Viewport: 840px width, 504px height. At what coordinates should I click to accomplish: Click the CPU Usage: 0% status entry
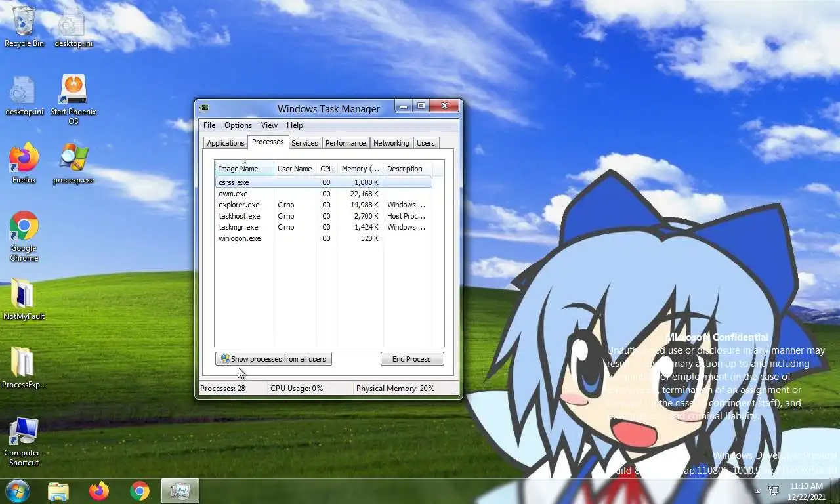click(297, 388)
